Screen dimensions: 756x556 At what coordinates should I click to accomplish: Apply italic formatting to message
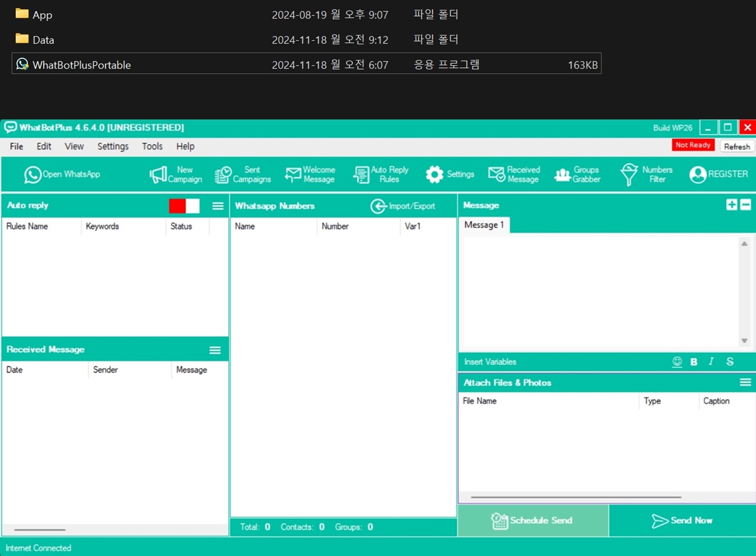click(711, 361)
